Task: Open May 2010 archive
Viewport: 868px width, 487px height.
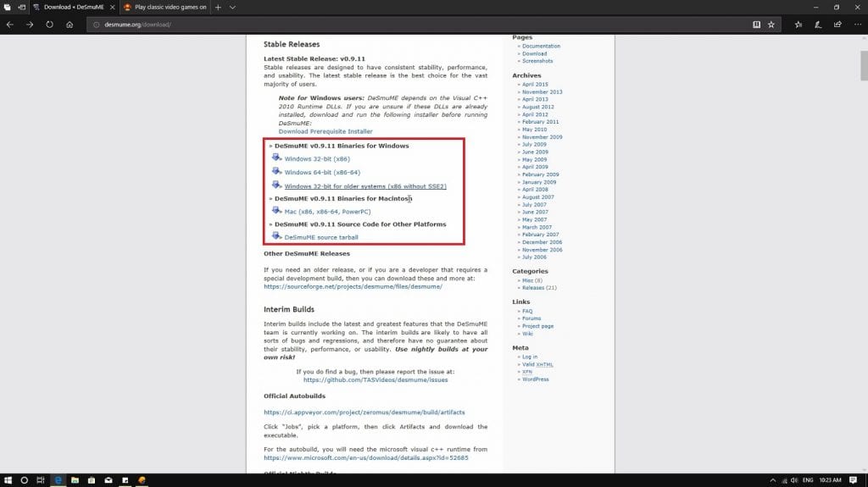Action: [534, 130]
